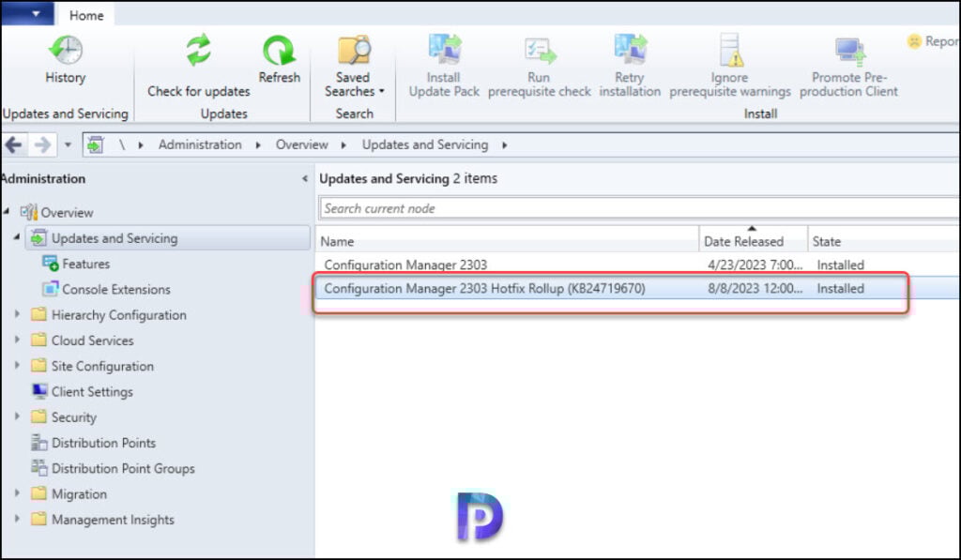Image resolution: width=961 pixels, height=560 pixels.
Task: Click the forward navigation arrow
Action: point(42,145)
